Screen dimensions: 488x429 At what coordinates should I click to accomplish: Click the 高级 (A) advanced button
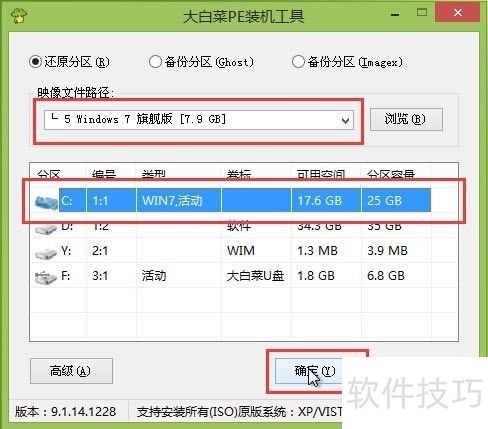[71, 371]
